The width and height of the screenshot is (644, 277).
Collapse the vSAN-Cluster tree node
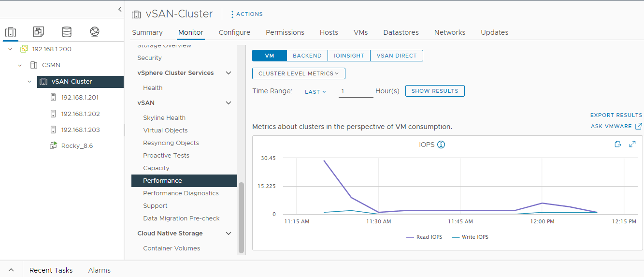tap(29, 82)
